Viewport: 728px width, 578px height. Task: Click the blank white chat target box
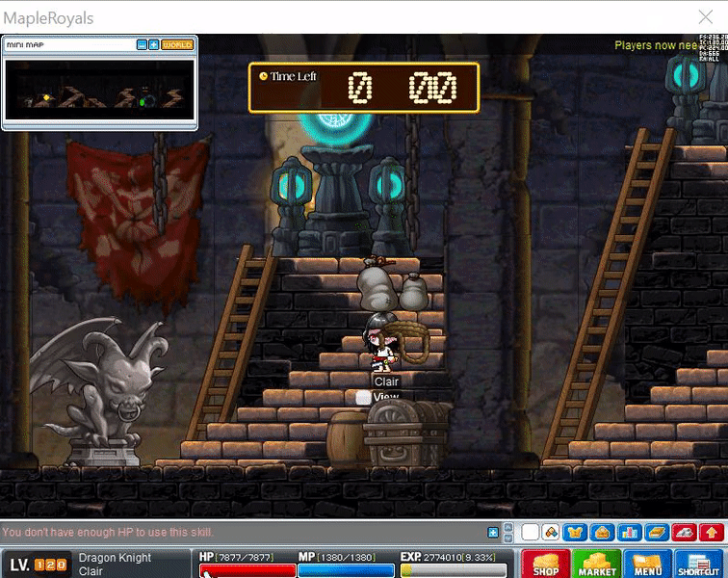point(530,533)
